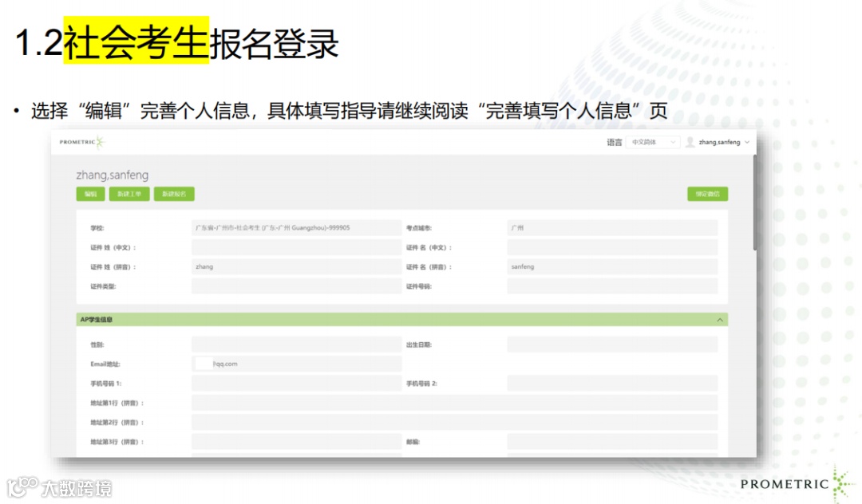Click the AP学生信息 section header label
Screen dimensions: 862x504
click(x=97, y=320)
